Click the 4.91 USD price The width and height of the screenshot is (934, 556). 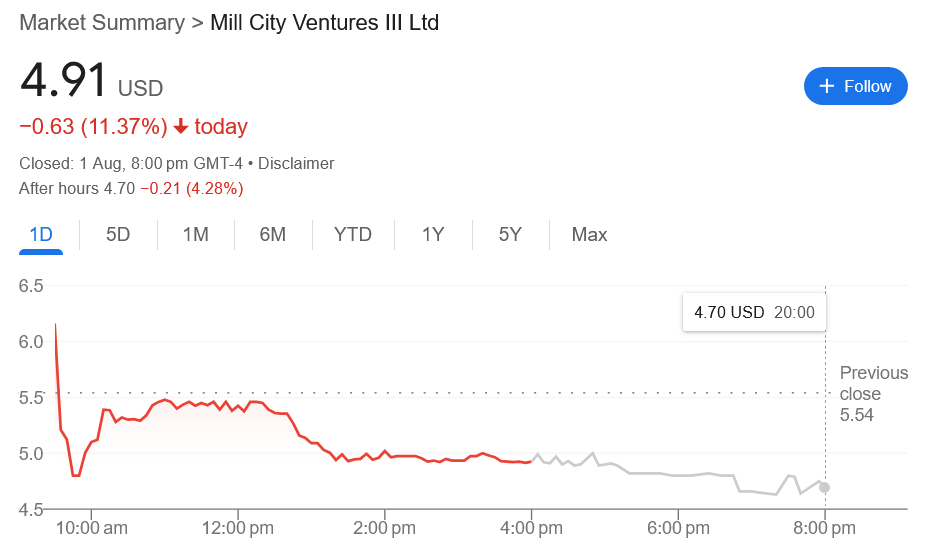pyautogui.click(x=90, y=82)
